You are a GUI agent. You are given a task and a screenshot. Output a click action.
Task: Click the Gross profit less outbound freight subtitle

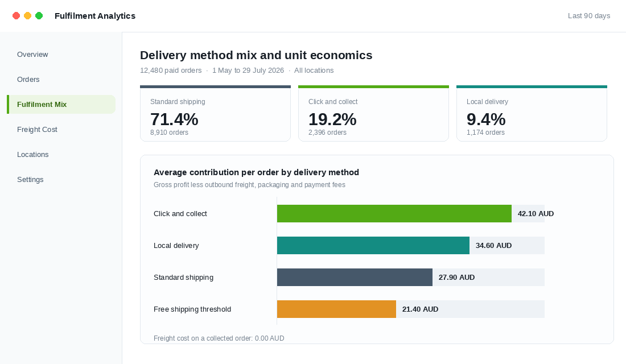point(249,185)
